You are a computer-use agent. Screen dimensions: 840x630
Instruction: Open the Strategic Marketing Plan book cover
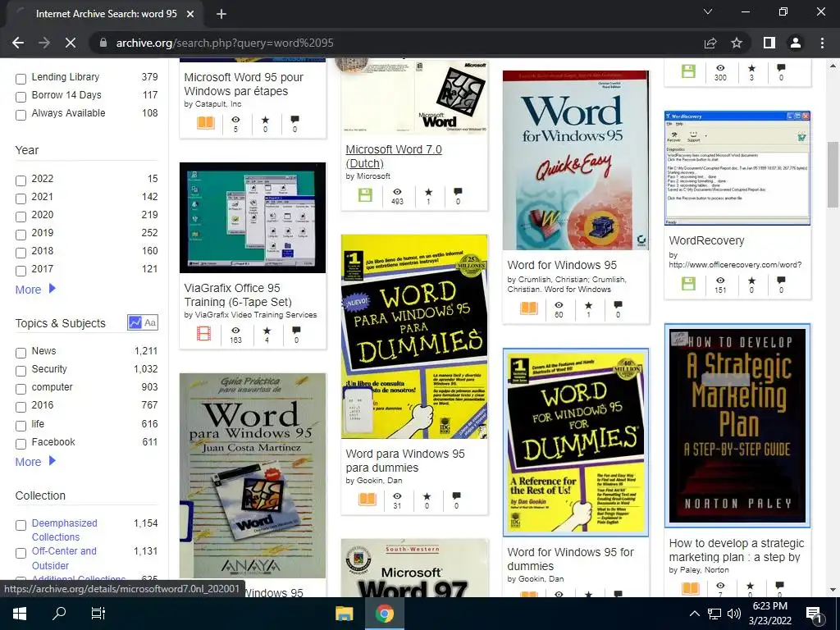coord(737,426)
